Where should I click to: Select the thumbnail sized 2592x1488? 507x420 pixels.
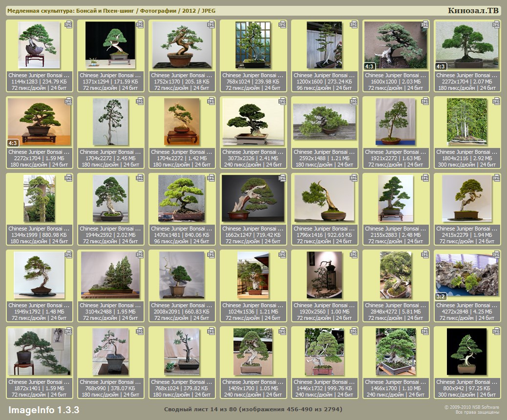(x=324, y=122)
